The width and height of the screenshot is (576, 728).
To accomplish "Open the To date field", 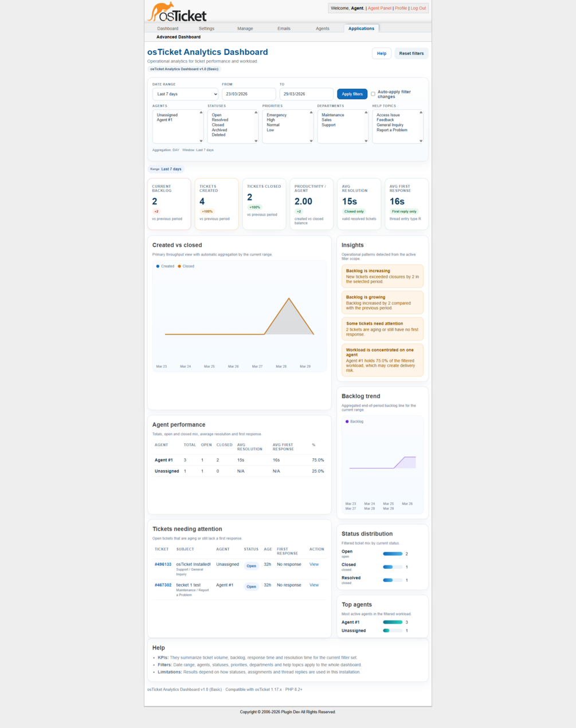I will (306, 94).
